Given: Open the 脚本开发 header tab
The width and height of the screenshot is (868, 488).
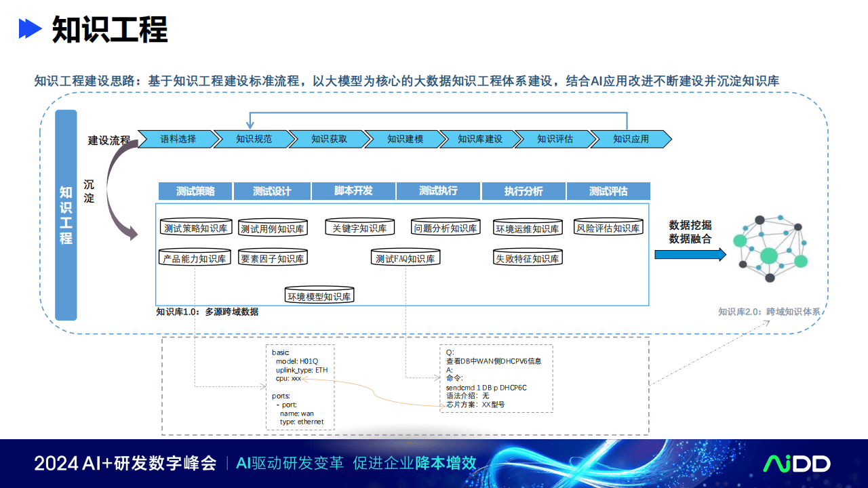Looking at the screenshot, I should coord(353,191).
